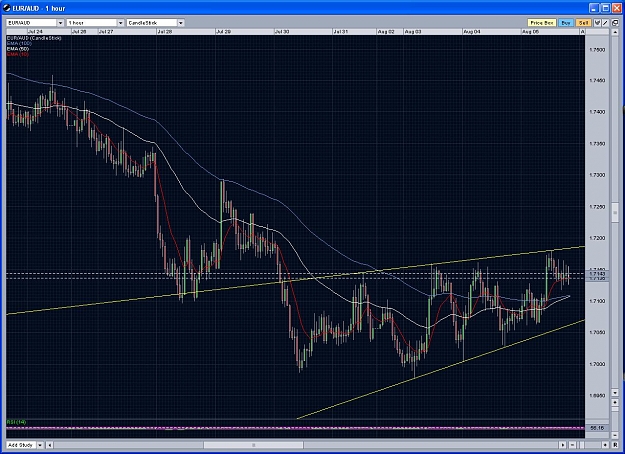Click the orange Sell button
The height and width of the screenshot is (454, 625).
(x=584, y=23)
